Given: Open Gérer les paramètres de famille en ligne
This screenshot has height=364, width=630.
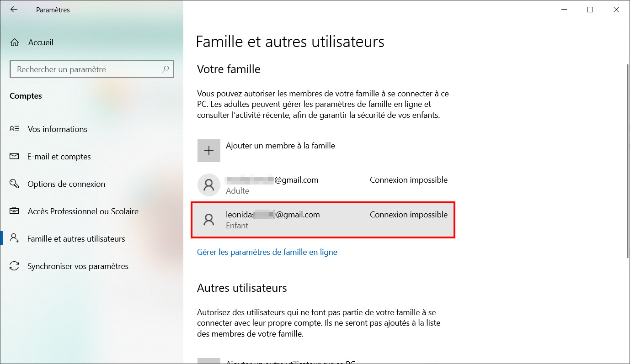Looking at the screenshot, I should click(x=267, y=252).
